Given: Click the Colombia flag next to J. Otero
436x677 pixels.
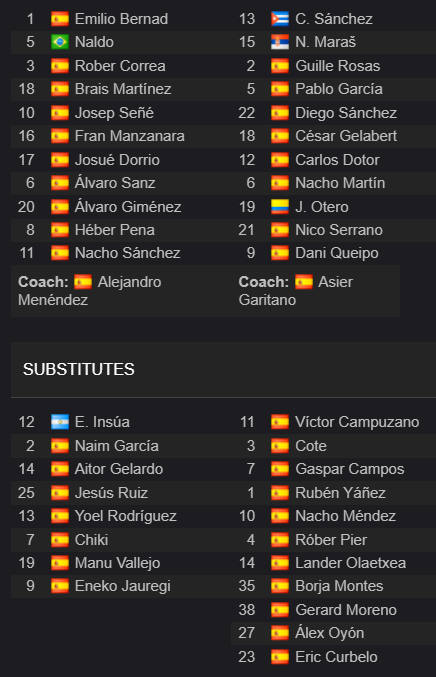Looking at the screenshot, I should [280, 207].
